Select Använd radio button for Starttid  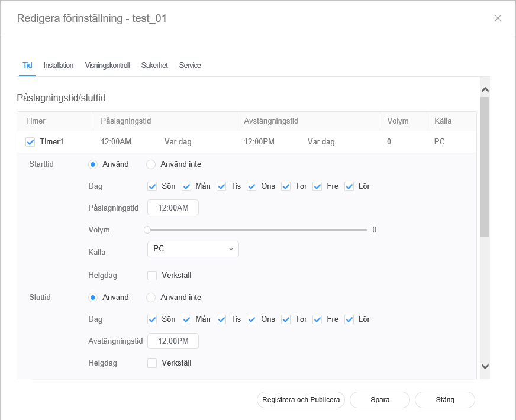(93, 164)
